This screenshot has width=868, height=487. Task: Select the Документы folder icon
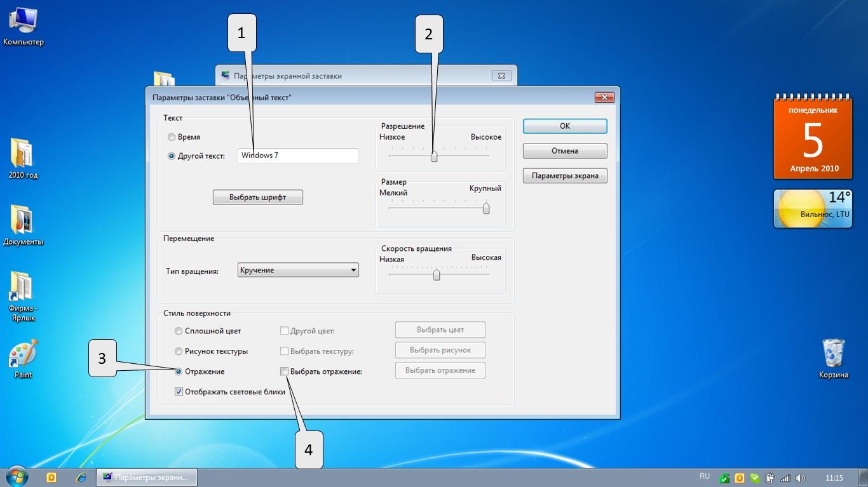[23, 221]
